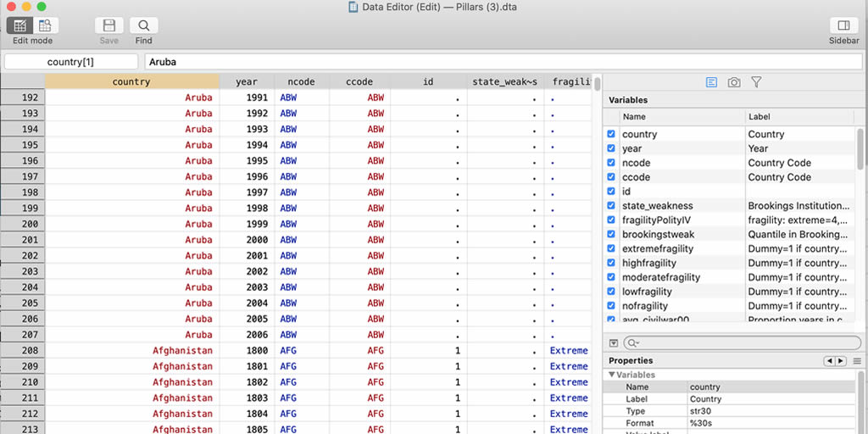
Task: Toggle the Sidebar panel icon
Action: 843,25
